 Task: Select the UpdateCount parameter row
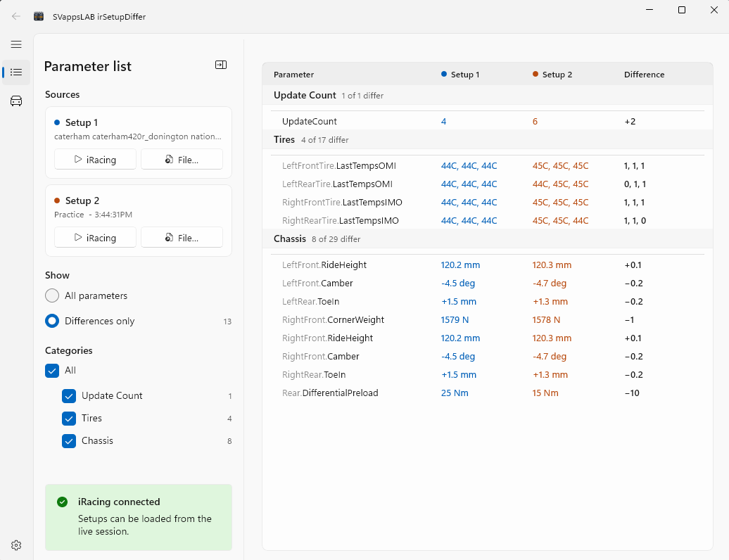[487, 121]
